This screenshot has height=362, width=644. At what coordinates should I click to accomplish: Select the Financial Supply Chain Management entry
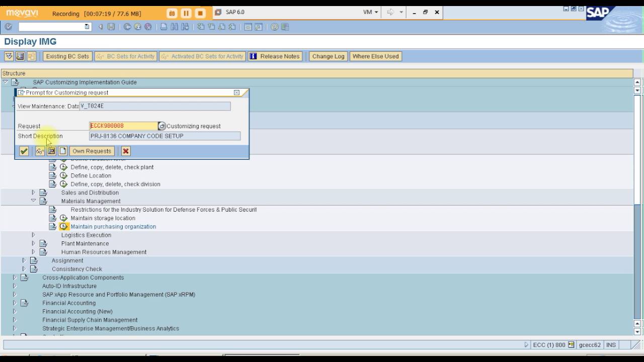tap(90, 320)
